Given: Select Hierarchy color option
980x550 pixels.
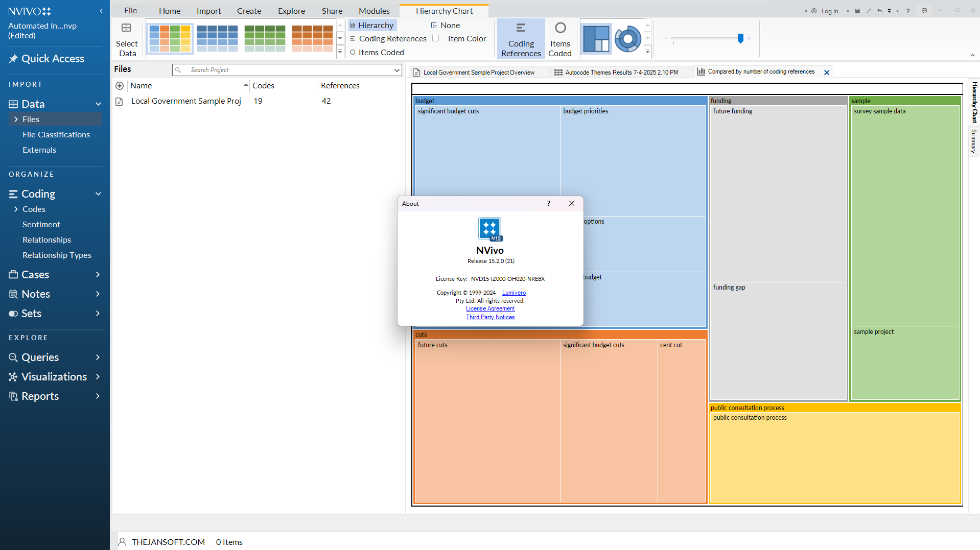Looking at the screenshot, I should tap(372, 25).
